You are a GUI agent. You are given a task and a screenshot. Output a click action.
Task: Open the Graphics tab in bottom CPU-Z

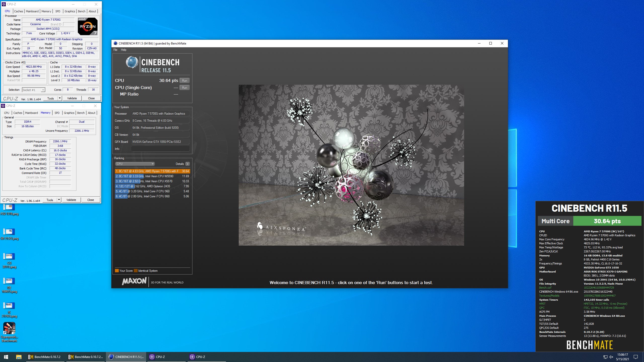click(x=69, y=113)
